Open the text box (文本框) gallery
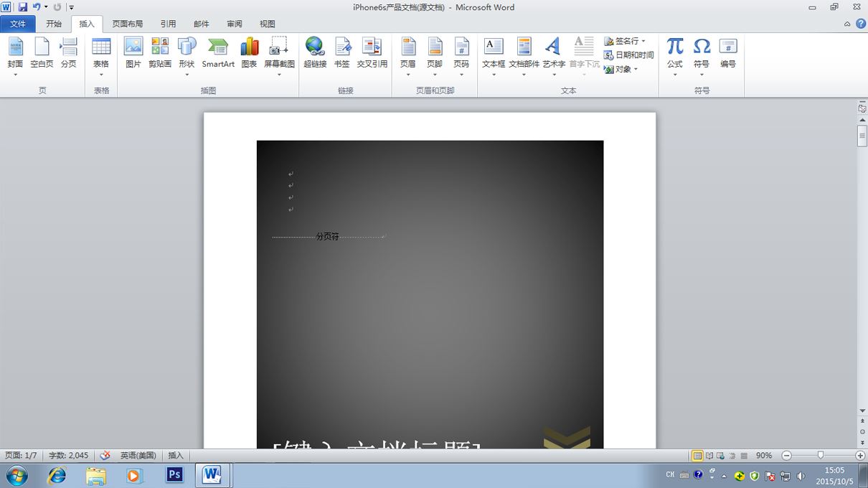Screen dimensions: 868x488 pos(494,57)
